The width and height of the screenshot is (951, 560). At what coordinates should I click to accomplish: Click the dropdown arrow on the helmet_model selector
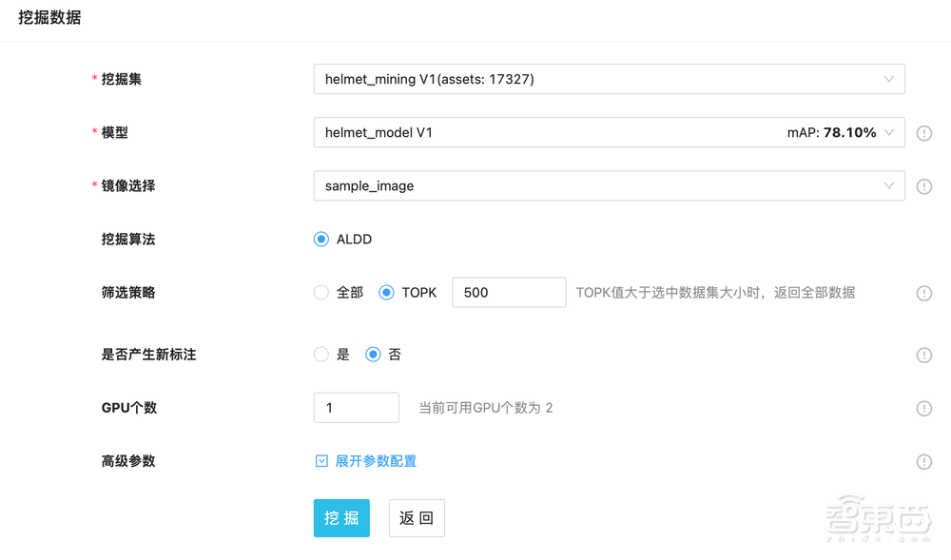(x=890, y=133)
